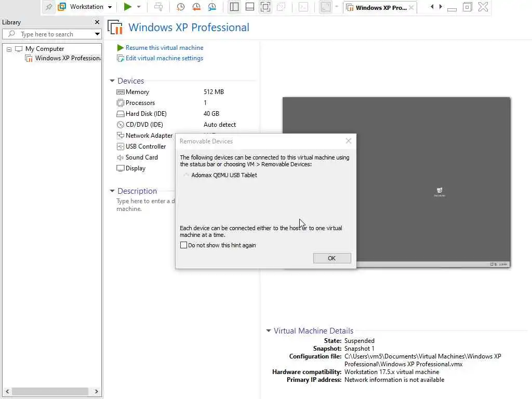Click the console view toolbar icon
Viewport: 532px width, 399px height.
pos(303,7)
